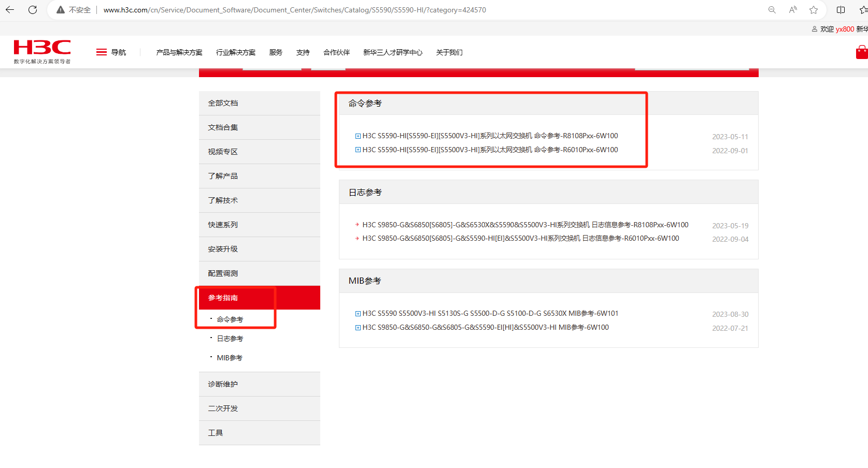Open S9850-G&S6850-G MIB参考-6W100 link

[x=486, y=328]
